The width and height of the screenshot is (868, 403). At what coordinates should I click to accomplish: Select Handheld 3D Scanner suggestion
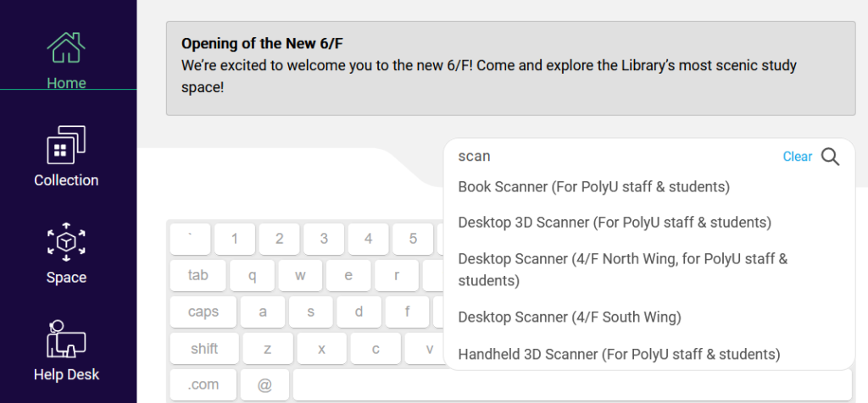619,354
